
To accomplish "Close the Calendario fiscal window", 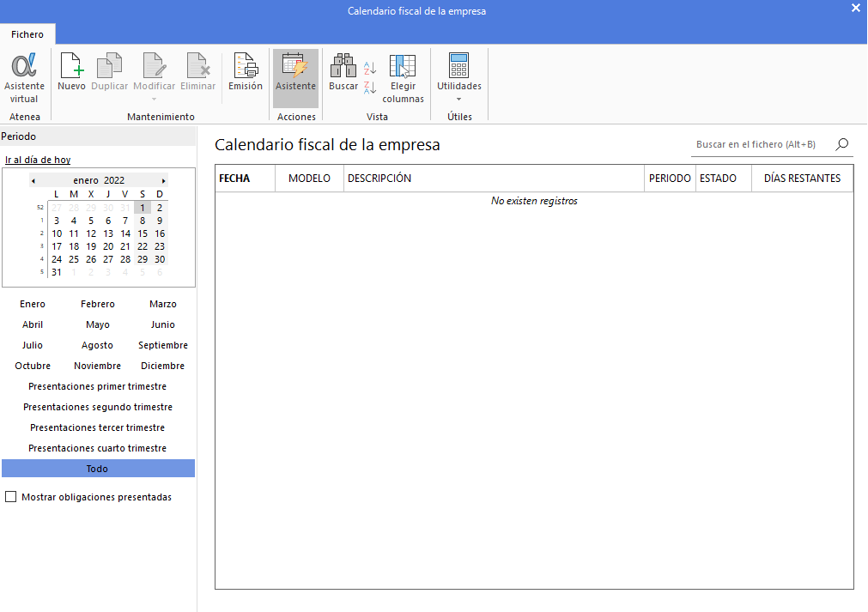I will pyautogui.click(x=856, y=8).
